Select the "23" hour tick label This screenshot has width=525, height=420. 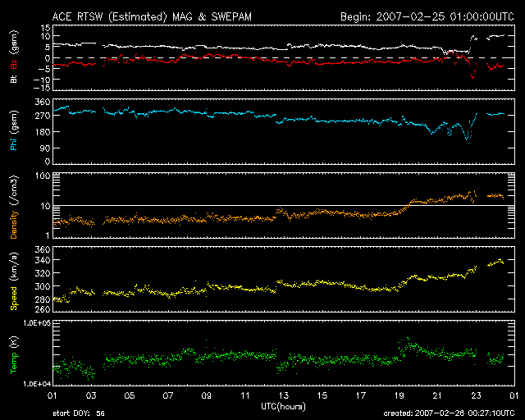(x=476, y=395)
